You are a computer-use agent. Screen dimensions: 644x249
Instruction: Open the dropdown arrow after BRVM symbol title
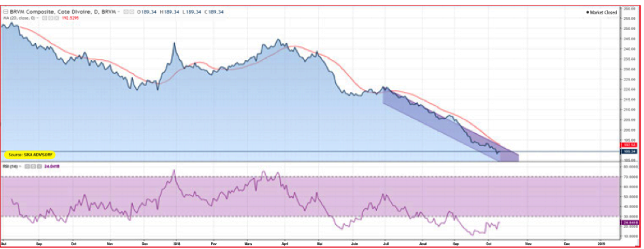(119, 12)
